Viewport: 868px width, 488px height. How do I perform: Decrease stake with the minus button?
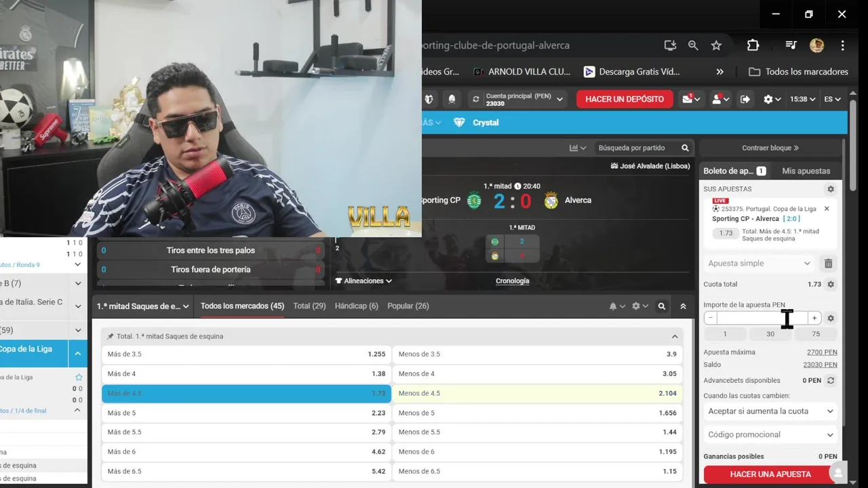tap(710, 318)
